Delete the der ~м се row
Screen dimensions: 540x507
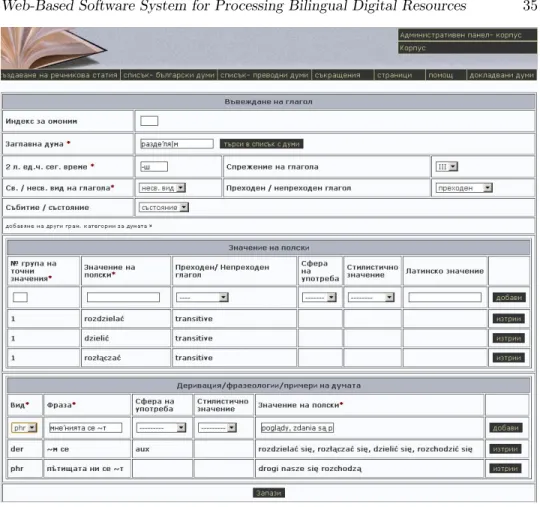click(505, 449)
